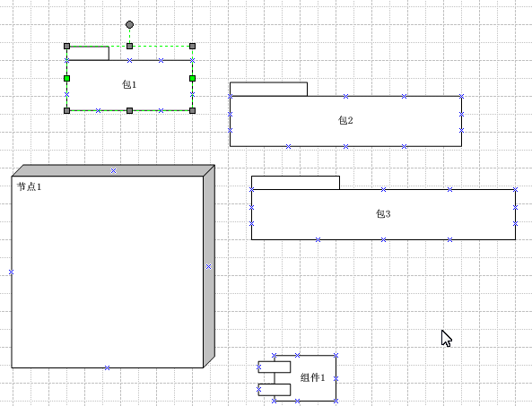This screenshot has width=532, height=406.
Task: Click upper port rectangle of 组件1
Action: (x=275, y=367)
